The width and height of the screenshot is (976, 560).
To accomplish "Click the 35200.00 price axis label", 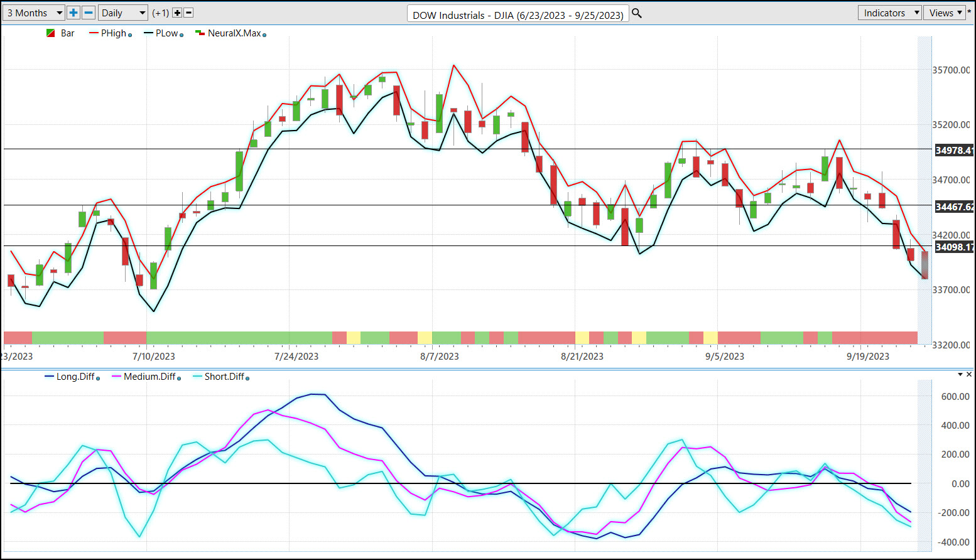I will tap(951, 125).
